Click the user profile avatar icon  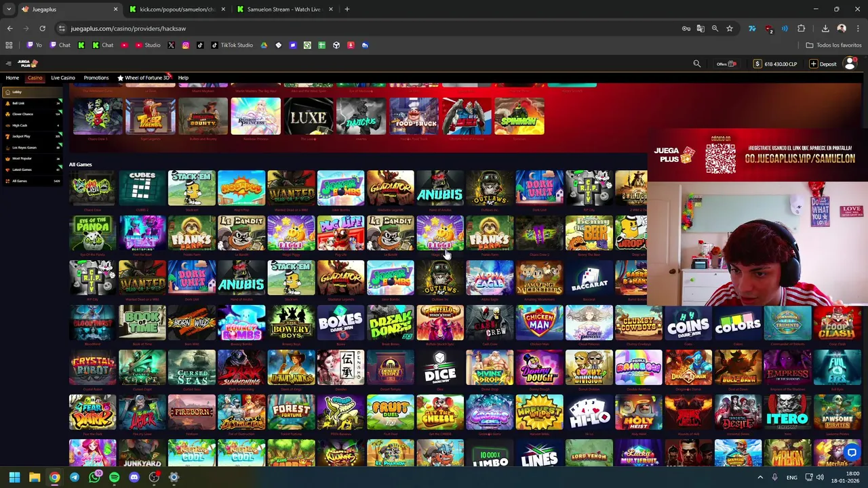coord(850,64)
